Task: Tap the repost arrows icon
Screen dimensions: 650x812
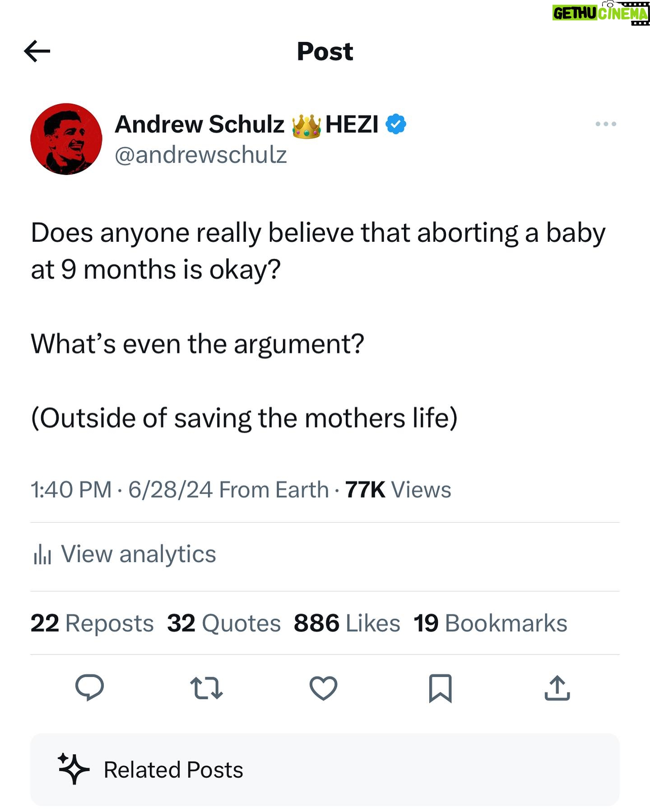Action: [x=206, y=688]
